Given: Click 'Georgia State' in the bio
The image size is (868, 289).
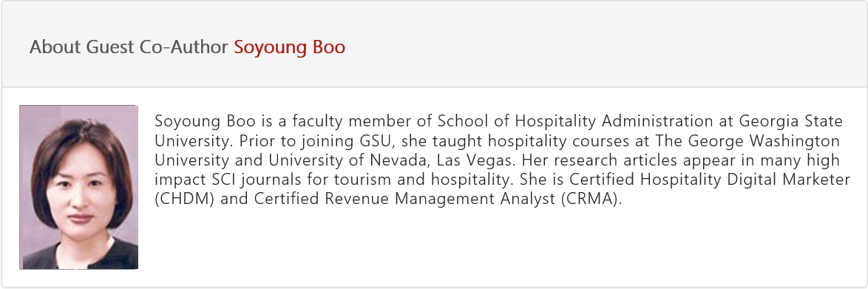Looking at the screenshot, I should coord(791,122).
